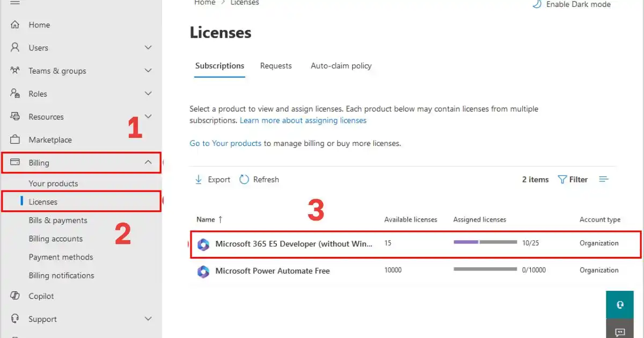Click the 0/10000 assigned count text

click(534, 270)
